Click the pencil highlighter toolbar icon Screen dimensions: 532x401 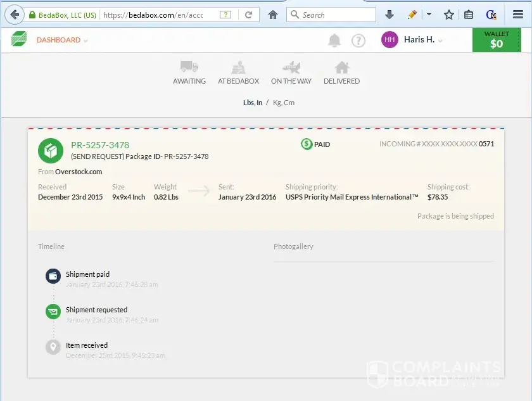tap(412, 15)
